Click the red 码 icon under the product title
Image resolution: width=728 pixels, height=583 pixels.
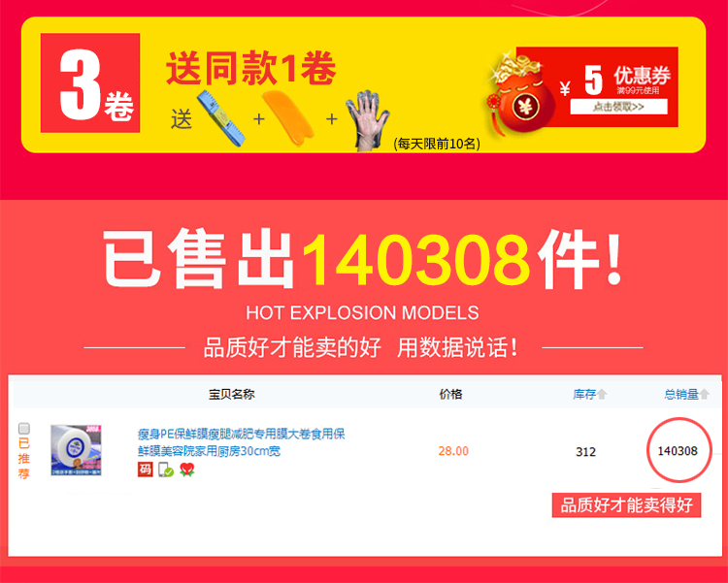(145, 470)
